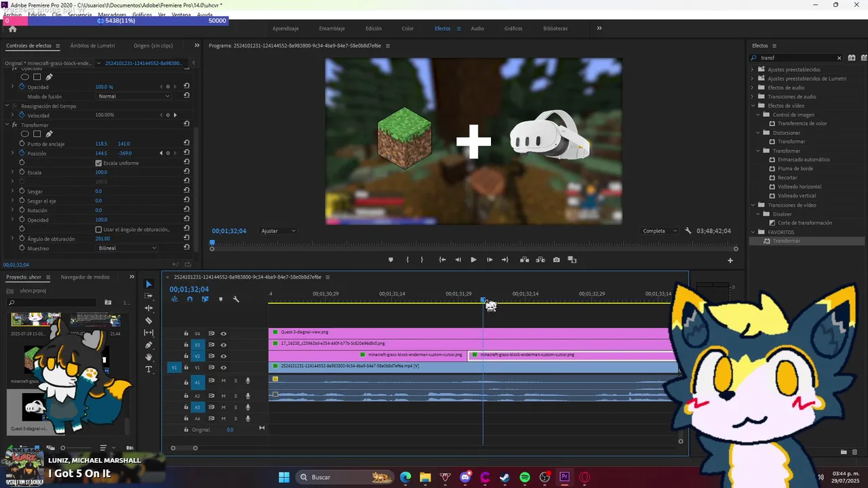The image size is (868, 488).
Task: Mute the A1 audio track
Action: (x=223, y=381)
